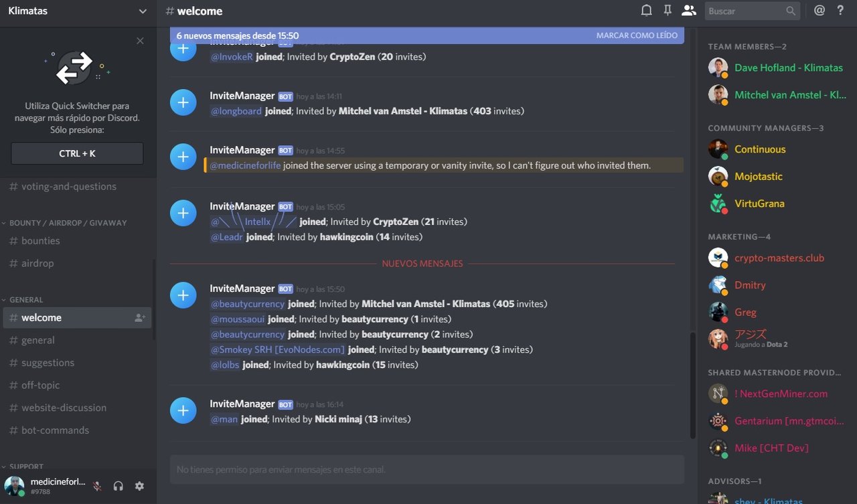
Task: Create invite icon on welcome channel
Action: [140, 318]
